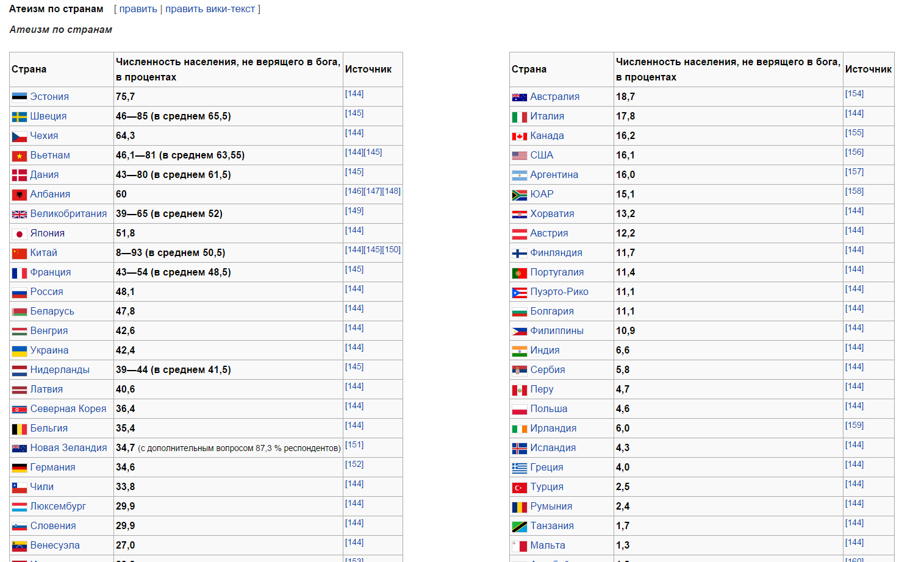924x562 pixels.
Task: Click the value 48,1 for Россия
Action: 125,292
